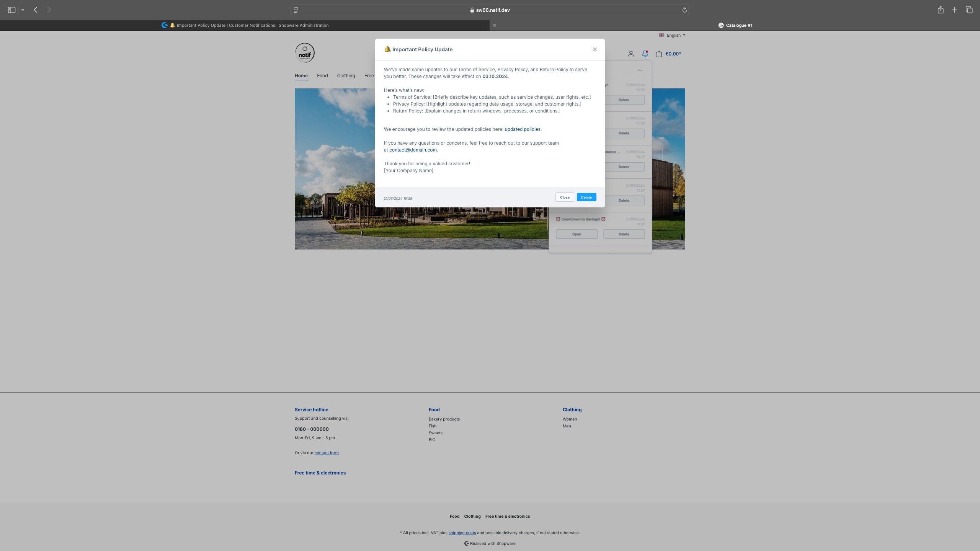The image size is (980, 551).
Task: Switch to the Catalogue #1 tab
Action: (x=735, y=25)
